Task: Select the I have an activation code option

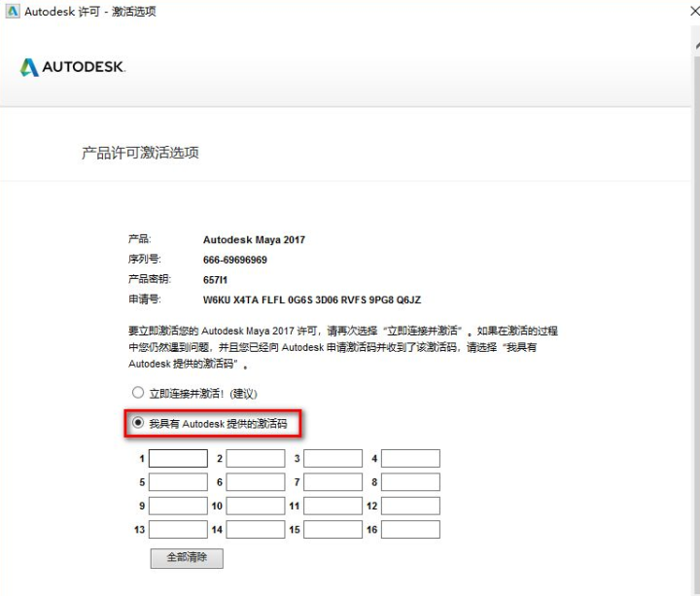Action: [x=138, y=424]
